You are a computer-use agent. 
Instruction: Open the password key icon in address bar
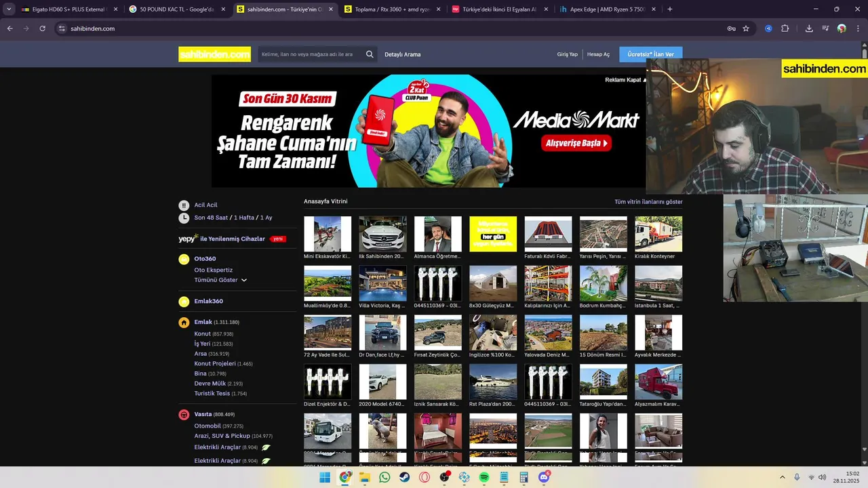[731, 28]
